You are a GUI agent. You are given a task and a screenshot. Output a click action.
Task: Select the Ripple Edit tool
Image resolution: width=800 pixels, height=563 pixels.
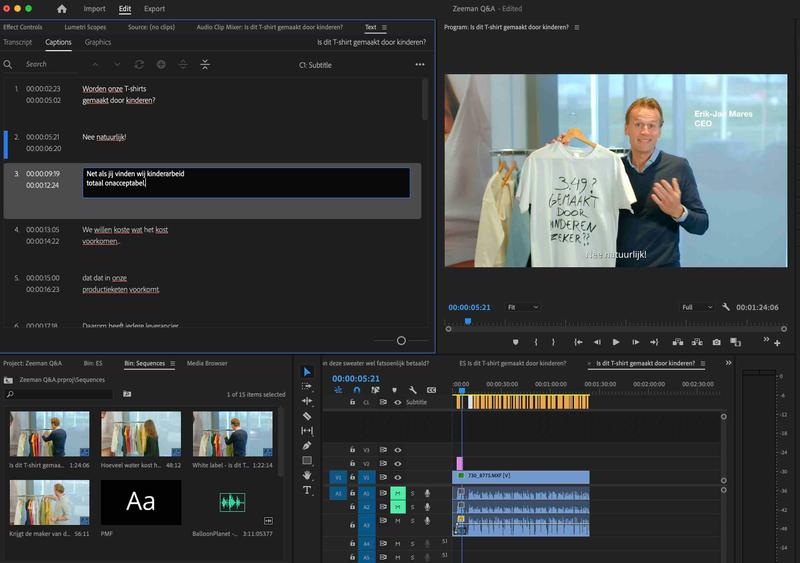point(307,401)
